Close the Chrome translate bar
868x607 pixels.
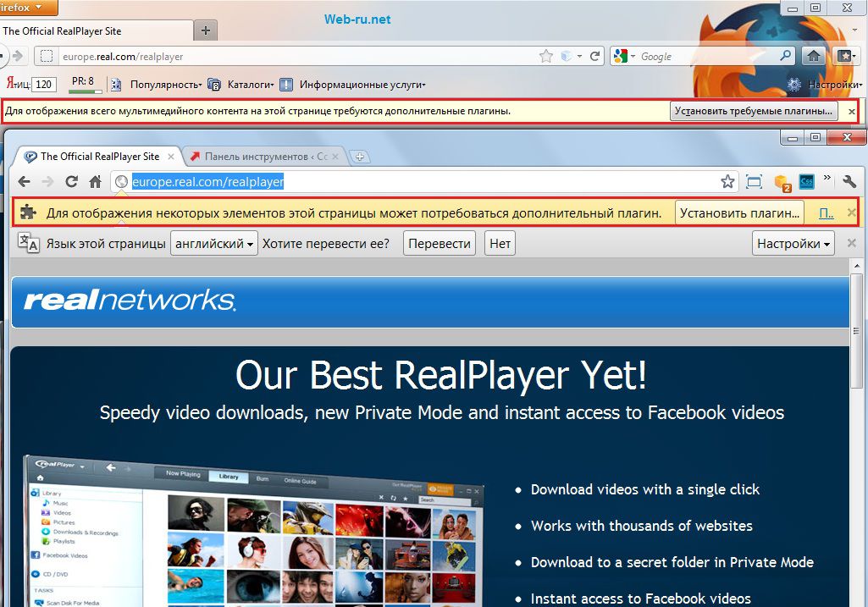click(x=851, y=243)
